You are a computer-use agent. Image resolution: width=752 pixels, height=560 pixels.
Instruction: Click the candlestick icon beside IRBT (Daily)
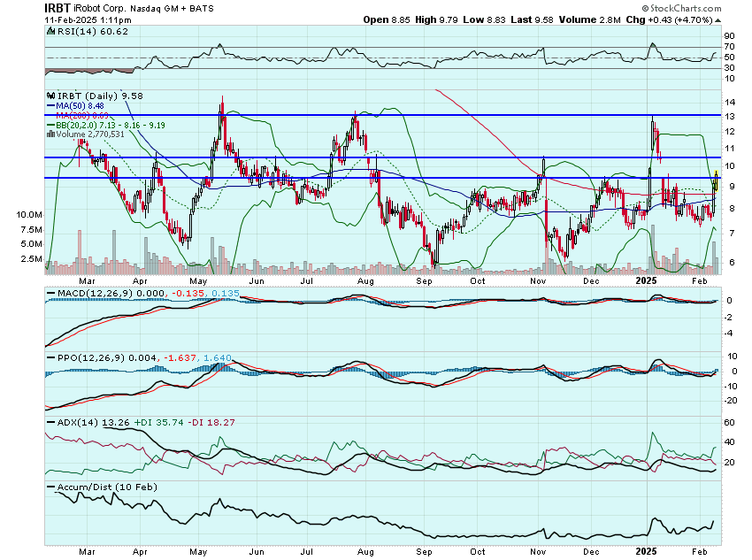50,96
